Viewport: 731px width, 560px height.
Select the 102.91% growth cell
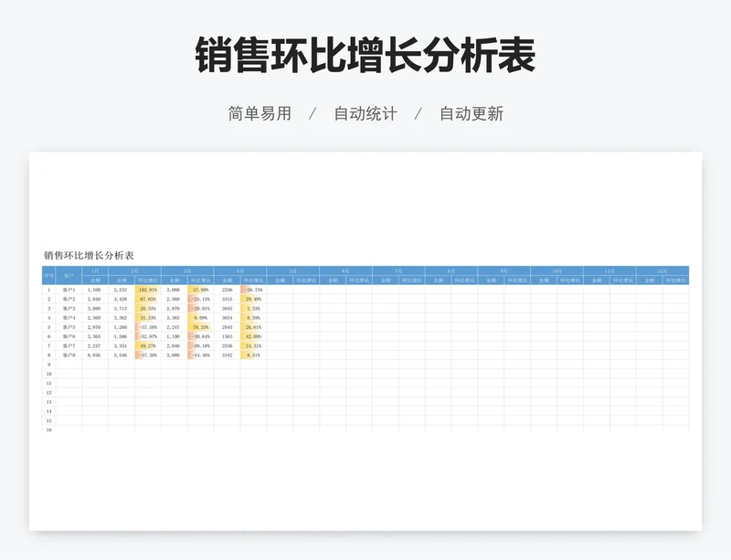148,290
